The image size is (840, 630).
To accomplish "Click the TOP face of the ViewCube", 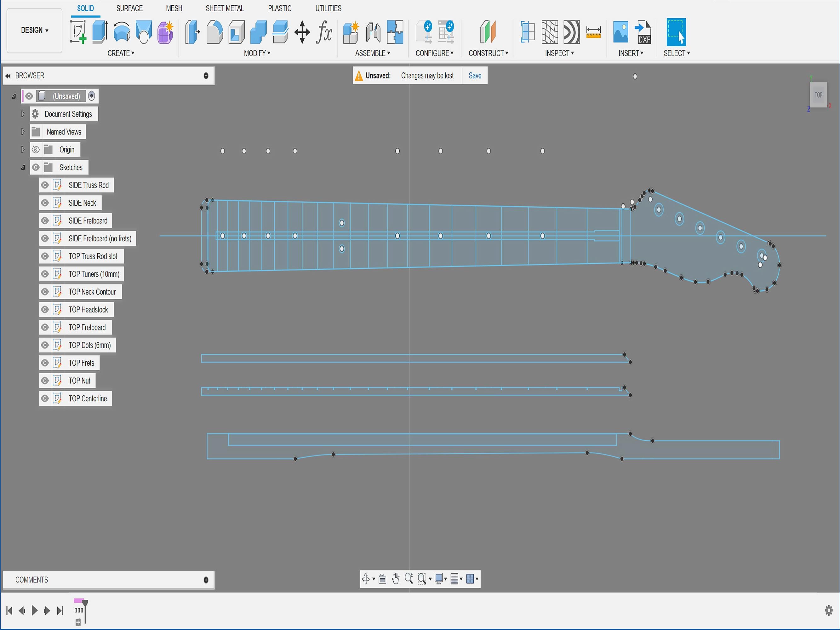I will click(x=819, y=94).
